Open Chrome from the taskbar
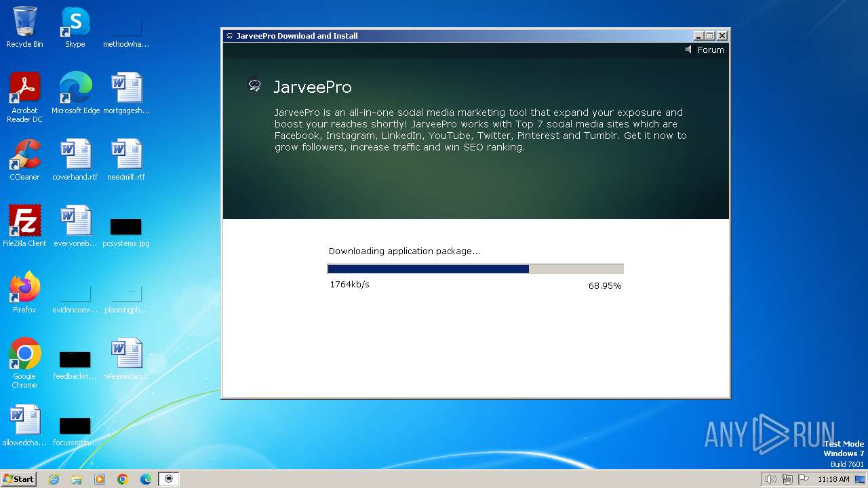 click(x=123, y=479)
